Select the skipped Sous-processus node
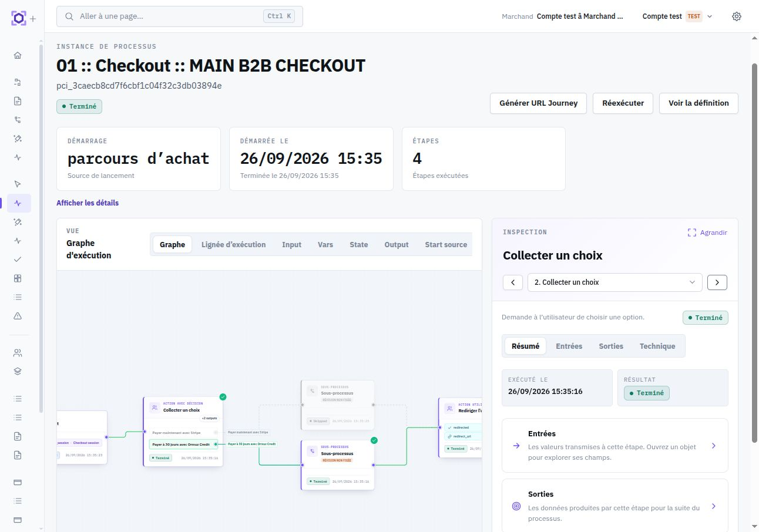Viewport: 759px width, 532px height. [338, 405]
